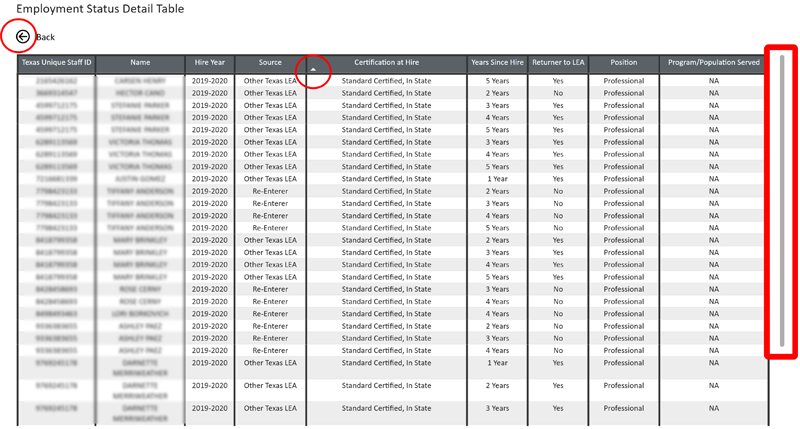
Task: Click Tiffany Anderson's '5 Years' cell
Action: point(497,228)
